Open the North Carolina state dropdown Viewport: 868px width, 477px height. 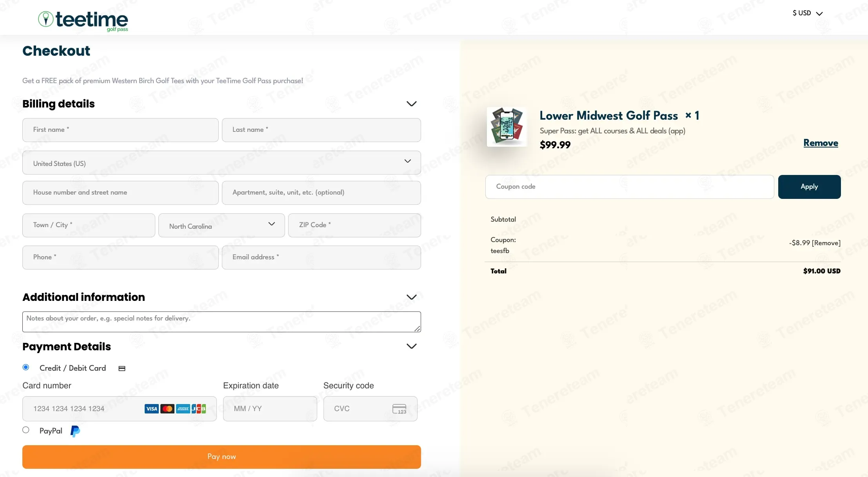point(222,225)
